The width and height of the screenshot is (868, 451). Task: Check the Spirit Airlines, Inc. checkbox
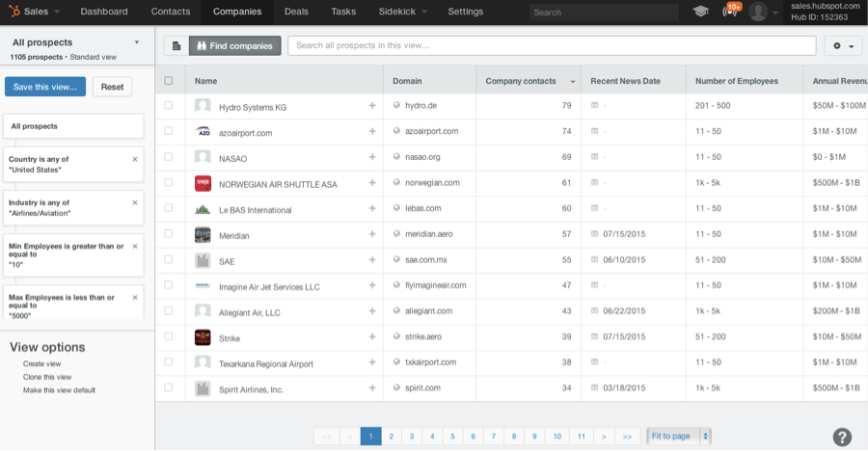168,388
